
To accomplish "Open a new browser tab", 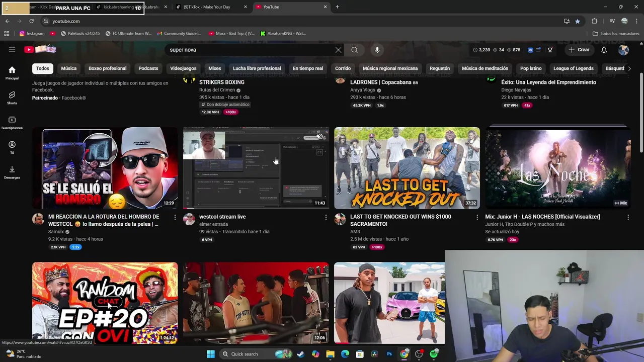I will (337, 7).
